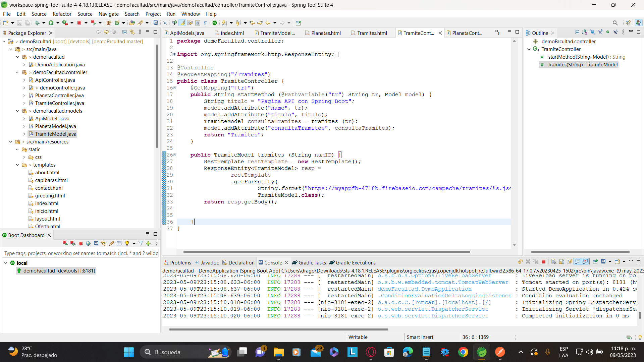Pin the current editor
This screenshot has height=362, width=644.
point(298,23)
